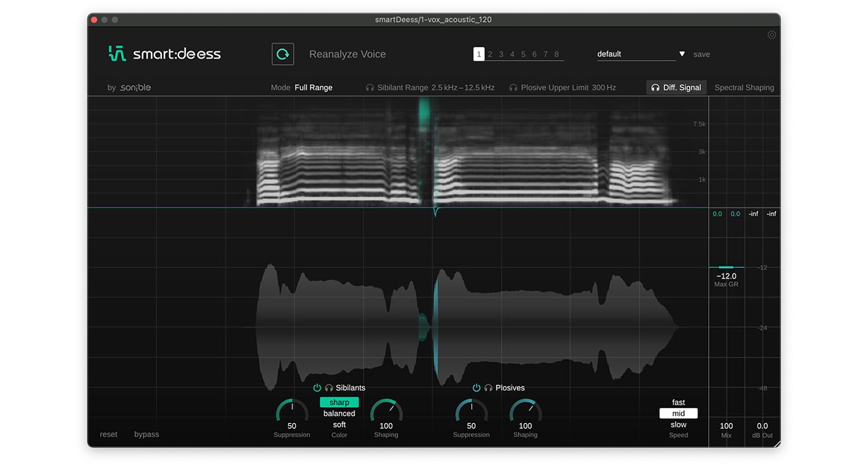This screenshot has width=868, height=466.
Task: Click Sibilants Suppression value 50
Action: point(292,426)
